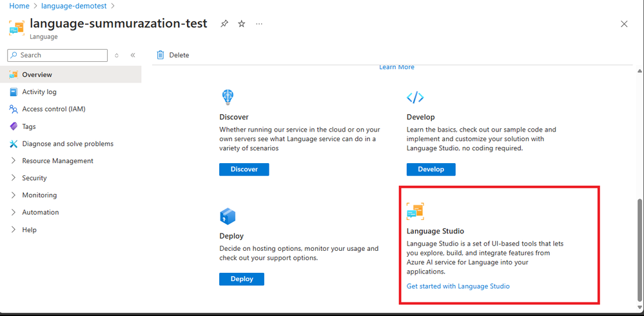Click the Language Studio card icon
Screen dimensions: 644x316
tap(415, 212)
